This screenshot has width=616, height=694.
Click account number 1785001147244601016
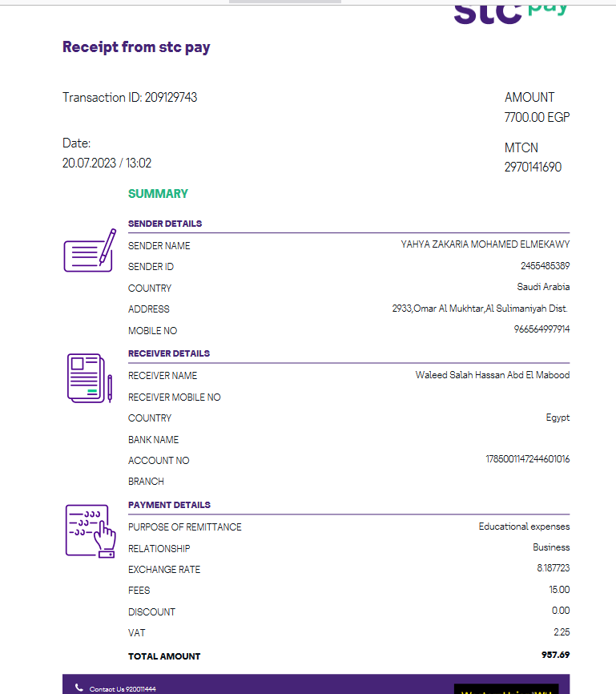click(528, 459)
